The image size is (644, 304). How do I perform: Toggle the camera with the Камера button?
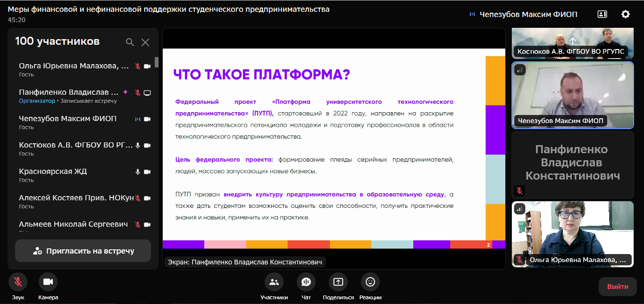[48, 282]
